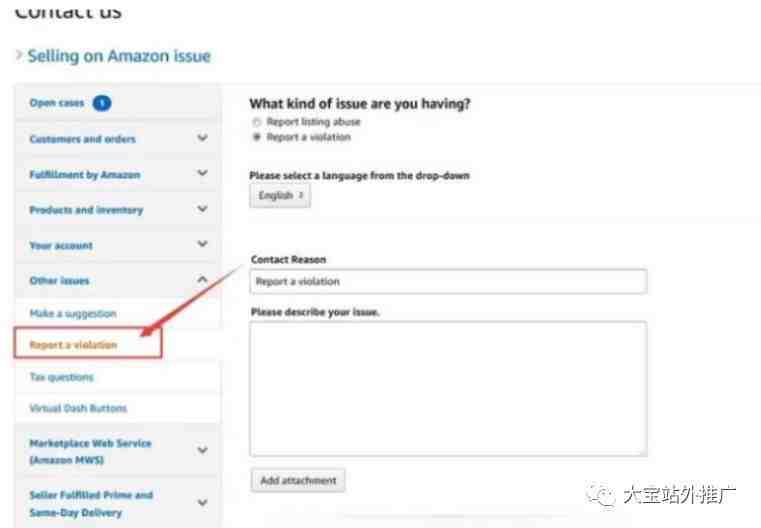Select Report listing abuse radio button
This screenshot has height=528, width=761.
(x=257, y=122)
